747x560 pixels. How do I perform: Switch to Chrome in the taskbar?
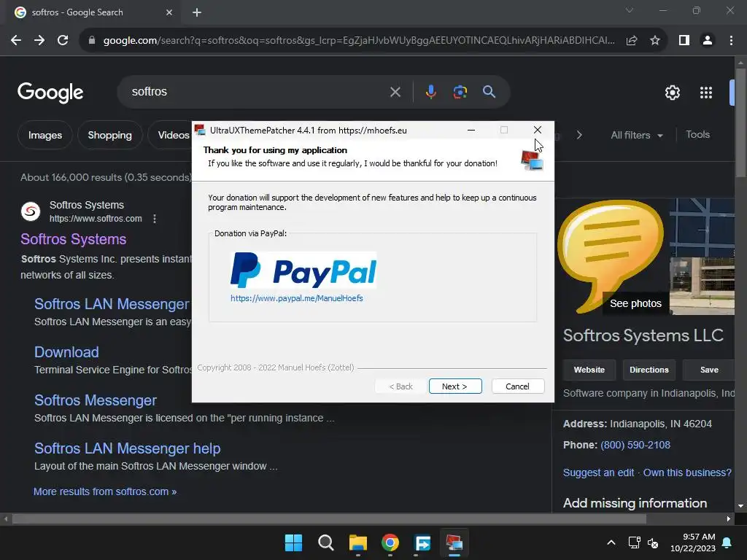click(x=390, y=542)
